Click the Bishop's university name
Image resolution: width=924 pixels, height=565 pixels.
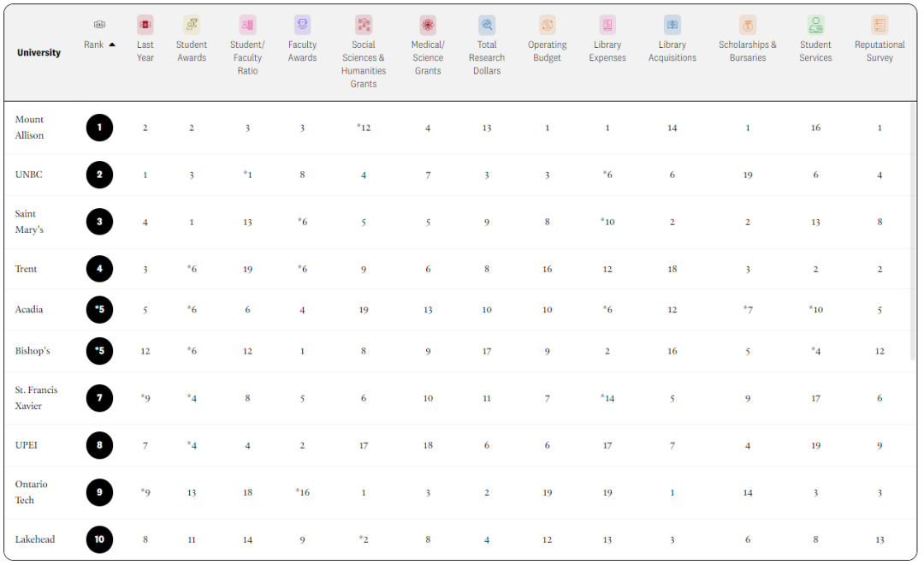[33, 351]
